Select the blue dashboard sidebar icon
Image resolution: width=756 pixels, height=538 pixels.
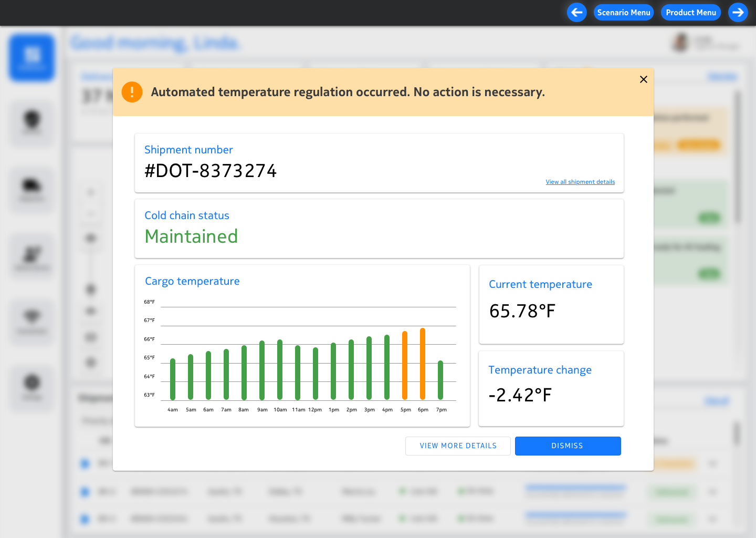32,58
